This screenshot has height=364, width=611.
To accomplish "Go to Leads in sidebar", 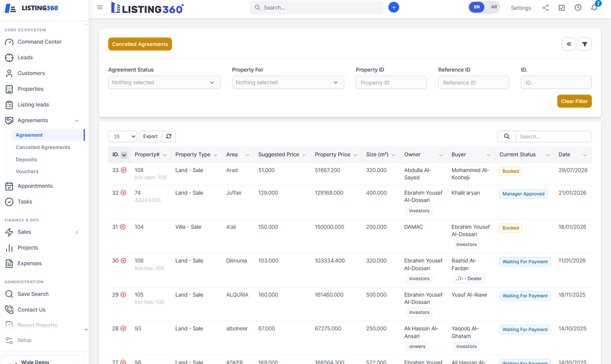I will [x=25, y=58].
